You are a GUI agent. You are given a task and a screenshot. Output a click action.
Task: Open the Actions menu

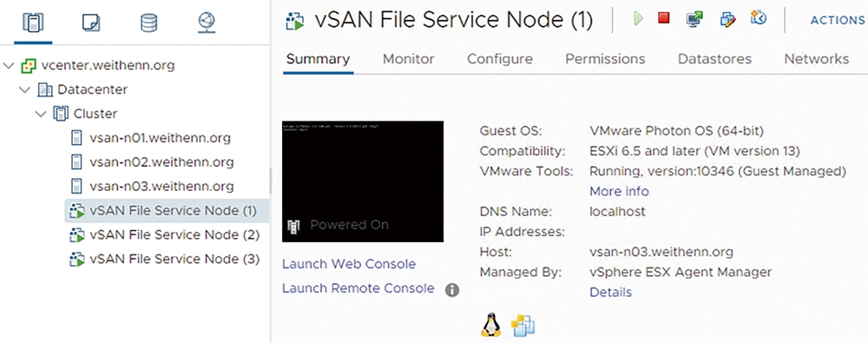[838, 20]
